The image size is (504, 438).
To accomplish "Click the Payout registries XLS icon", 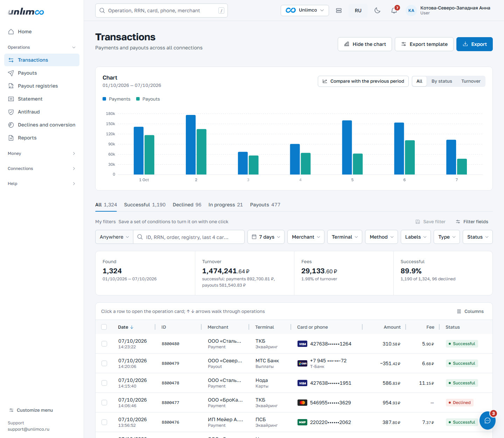I will (11, 86).
